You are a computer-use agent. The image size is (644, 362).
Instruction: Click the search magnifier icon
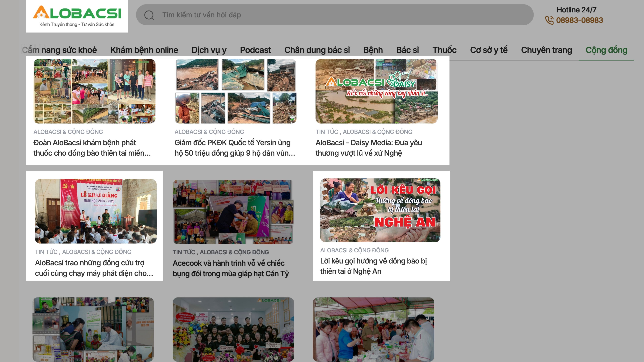pyautogui.click(x=149, y=15)
